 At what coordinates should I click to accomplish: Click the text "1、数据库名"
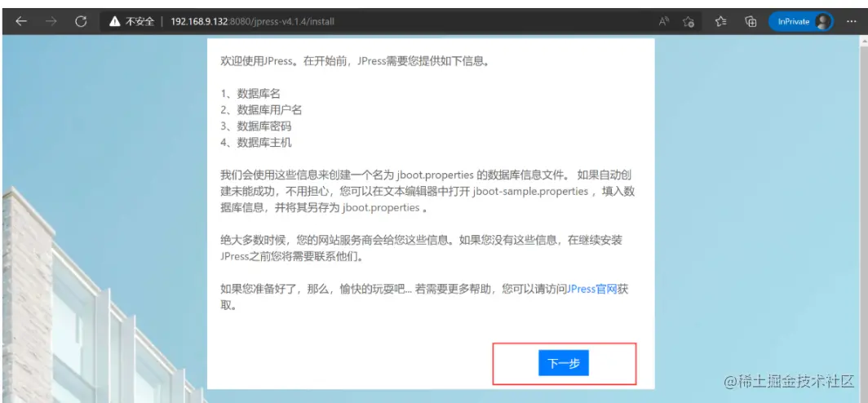250,94
